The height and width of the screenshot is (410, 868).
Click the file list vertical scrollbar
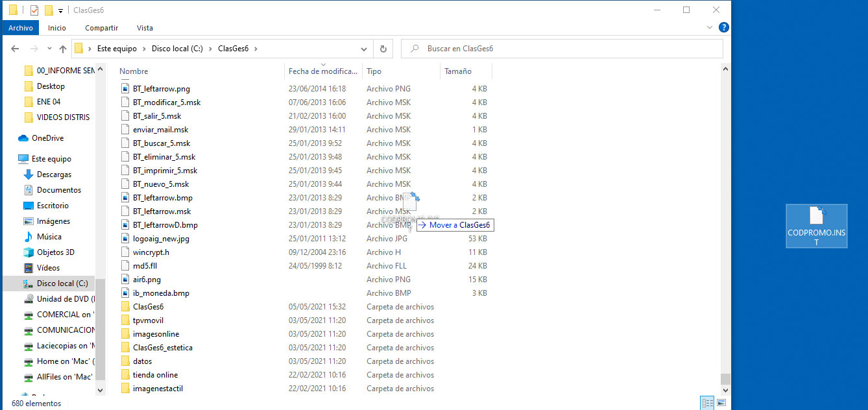725,227
